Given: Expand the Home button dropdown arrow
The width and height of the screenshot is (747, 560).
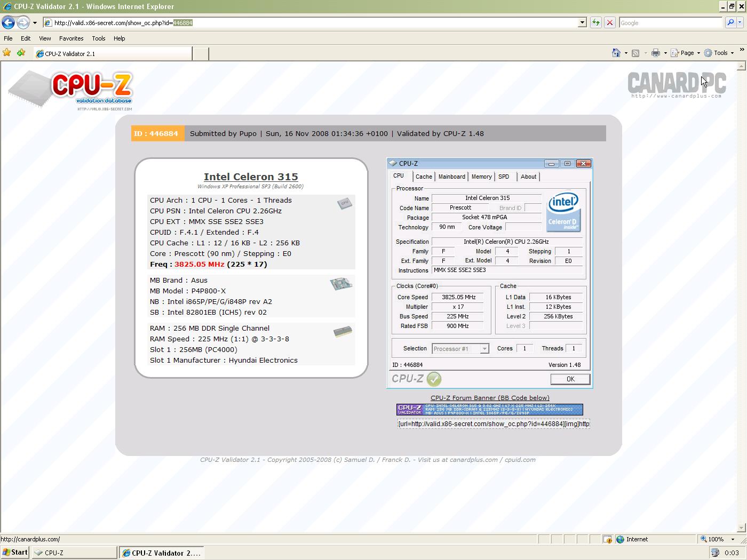Looking at the screenshot, I should pyautogui.click(x=626, y=53).
